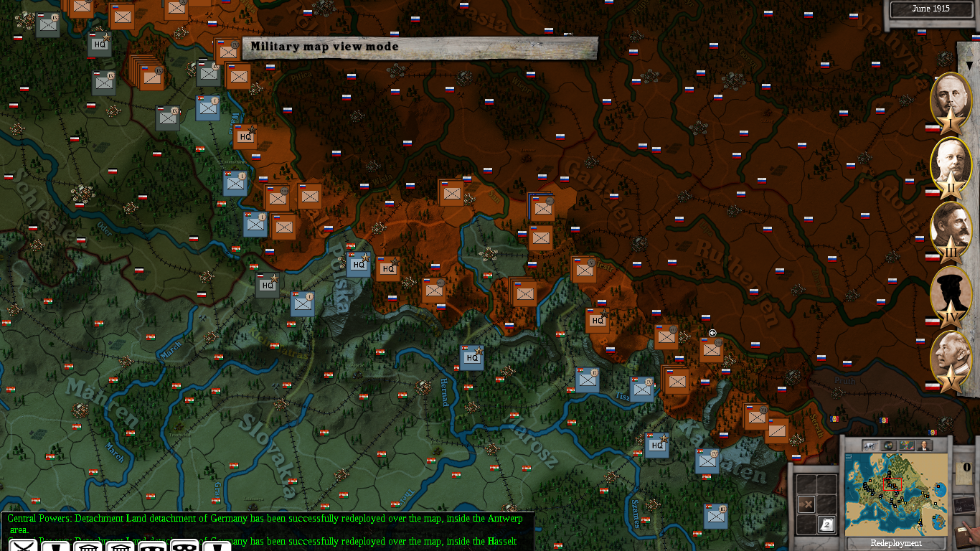Click the second bank building icon in bottom bar
The image size is (980, 551).
point(120,546)
